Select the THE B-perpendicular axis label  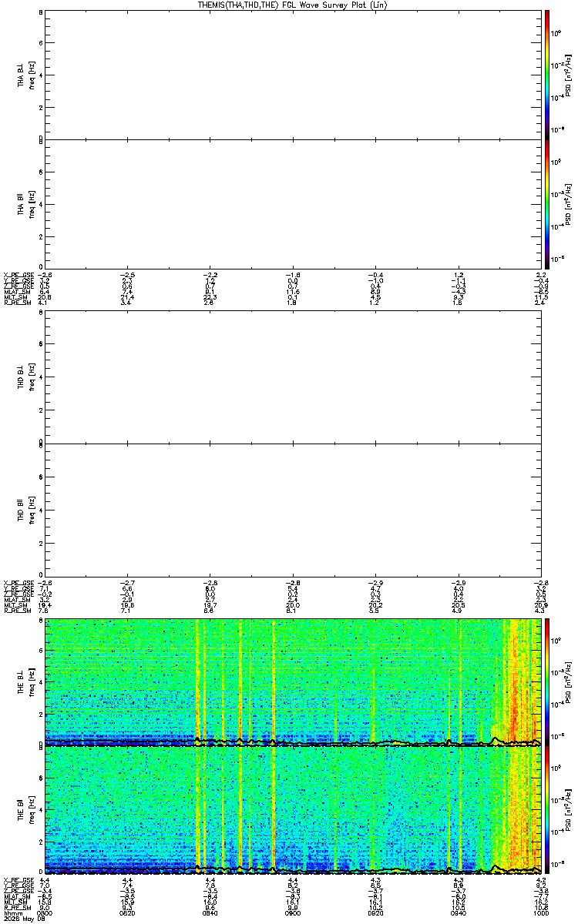22,683
